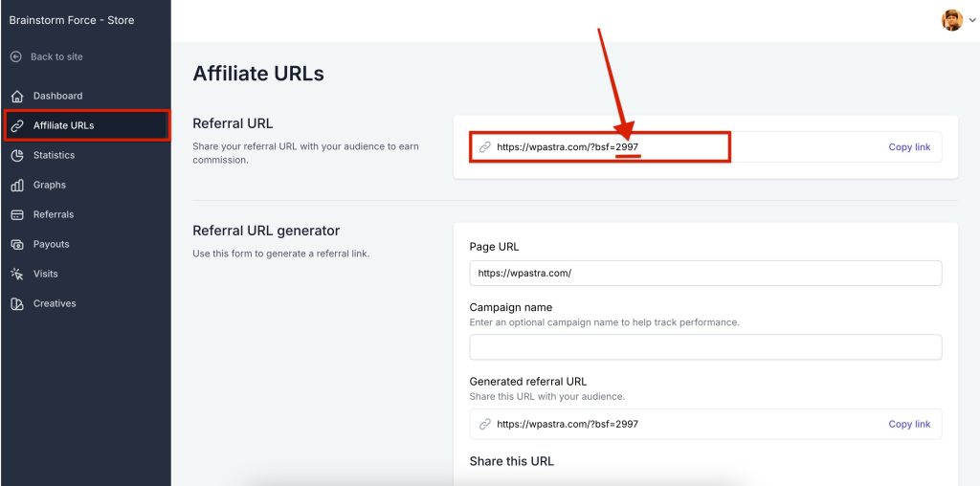980x486 pixels.
Task: Click the user avatar picture
Action: coord(952,20)
